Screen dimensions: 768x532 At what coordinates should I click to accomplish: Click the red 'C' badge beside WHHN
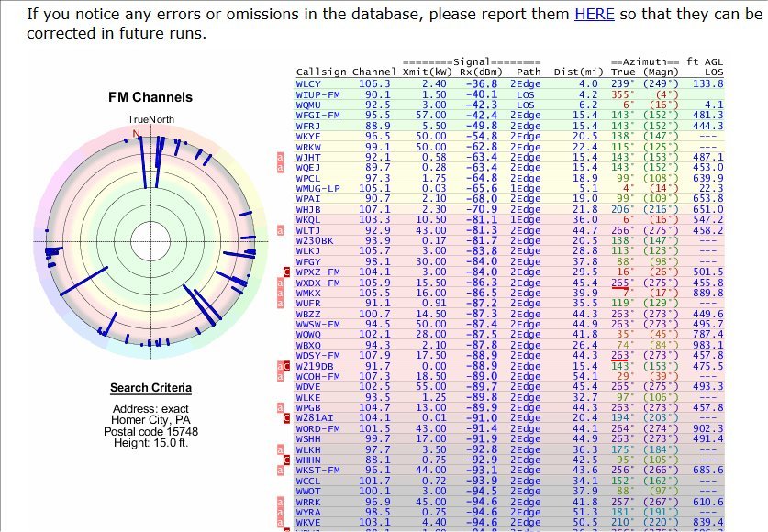point(288,459)
